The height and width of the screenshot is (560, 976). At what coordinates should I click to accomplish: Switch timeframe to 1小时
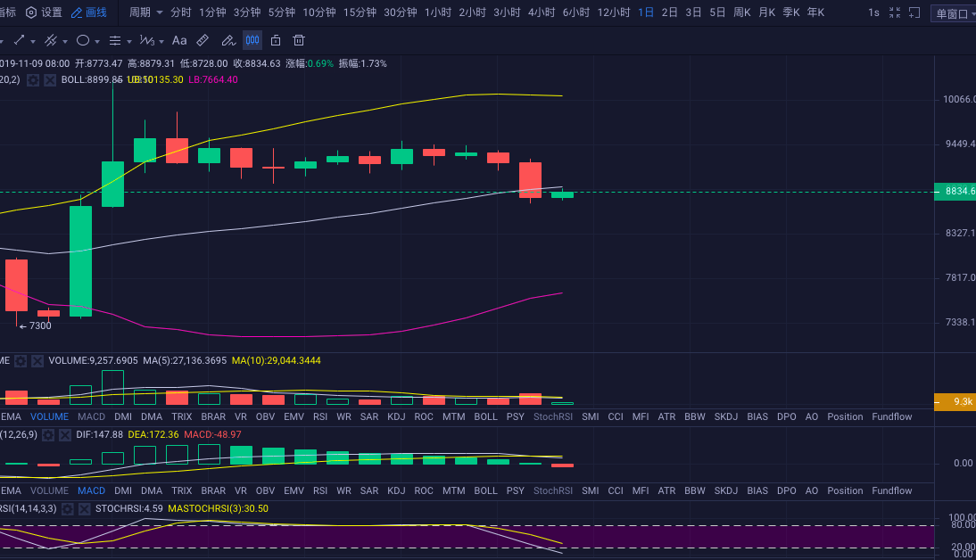click(x=436, y=13)
